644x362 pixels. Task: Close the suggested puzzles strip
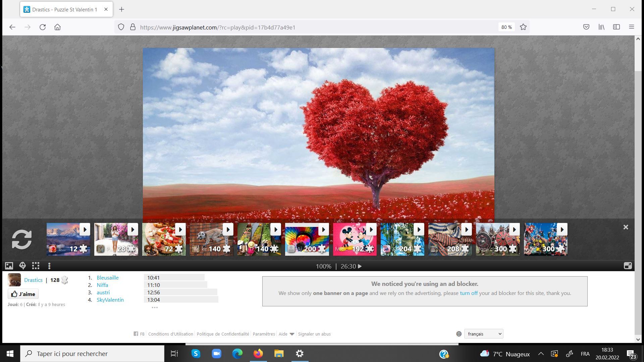point(626,227)
